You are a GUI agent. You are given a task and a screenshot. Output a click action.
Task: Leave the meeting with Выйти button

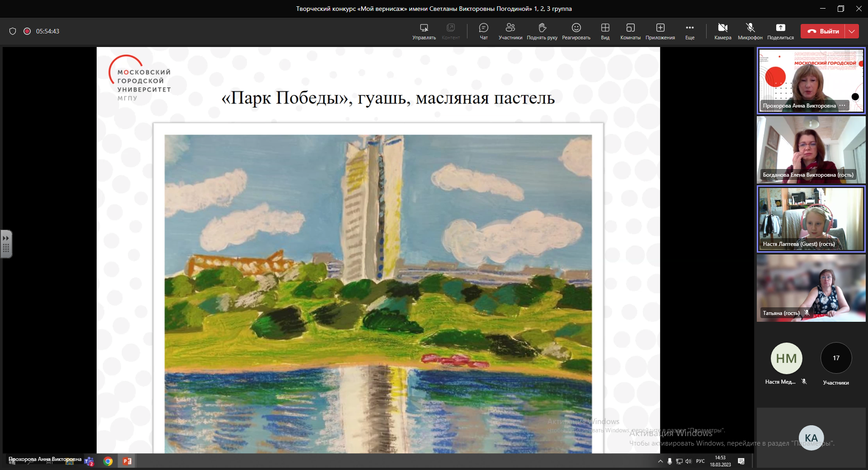[823, 31]
